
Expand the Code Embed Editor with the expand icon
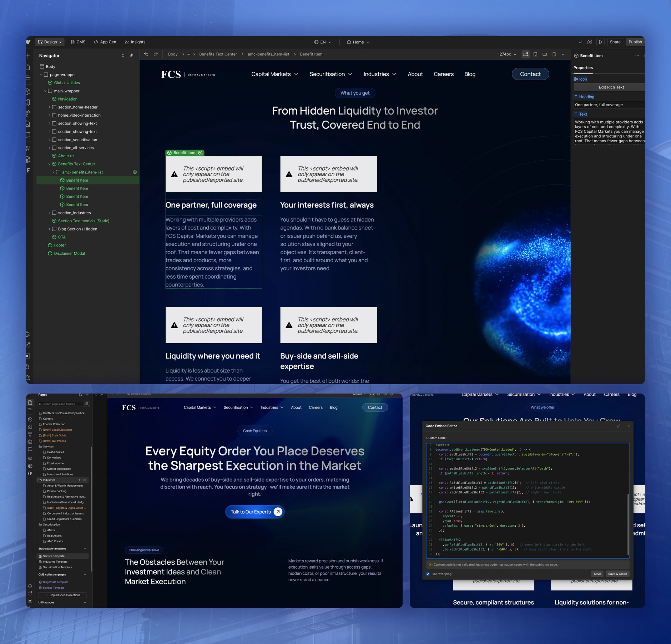point(619,426)
